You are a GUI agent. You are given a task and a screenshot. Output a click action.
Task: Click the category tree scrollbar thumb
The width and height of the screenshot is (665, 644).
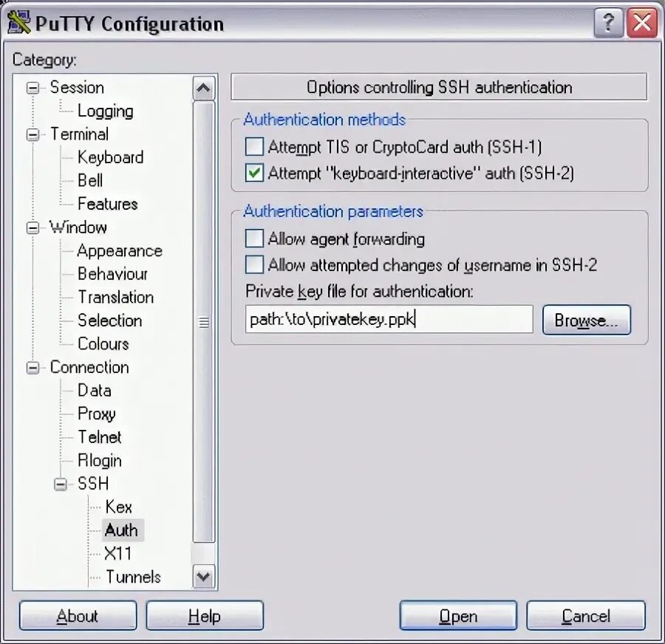coord(204,322)
